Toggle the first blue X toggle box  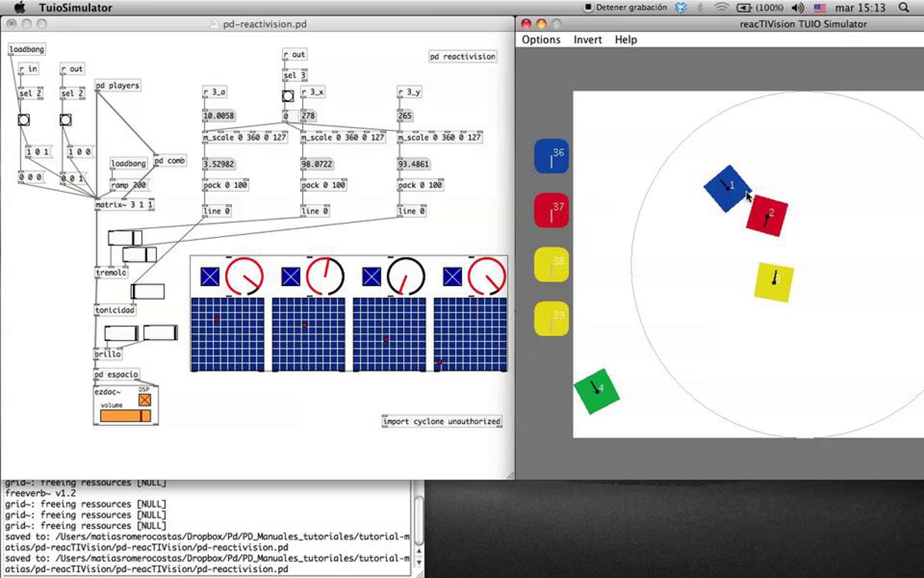[x=210, y=277]
